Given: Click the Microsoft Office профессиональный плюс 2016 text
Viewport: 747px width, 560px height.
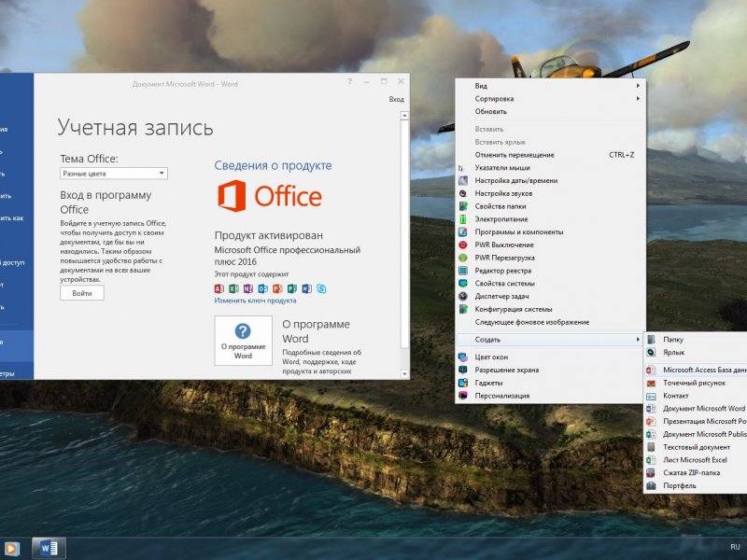Looking at the screenshot, I should point(288,256).
